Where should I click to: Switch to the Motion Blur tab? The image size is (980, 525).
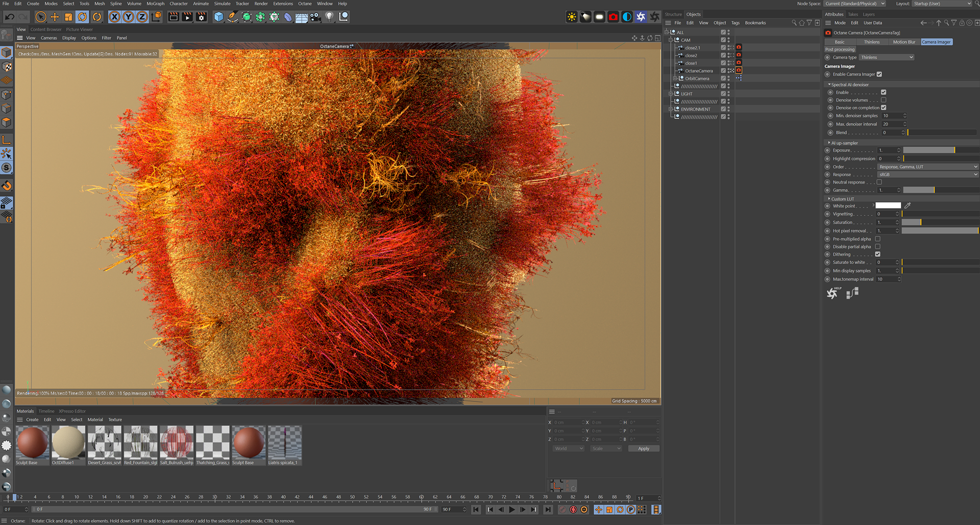click(x=903, y=42)
